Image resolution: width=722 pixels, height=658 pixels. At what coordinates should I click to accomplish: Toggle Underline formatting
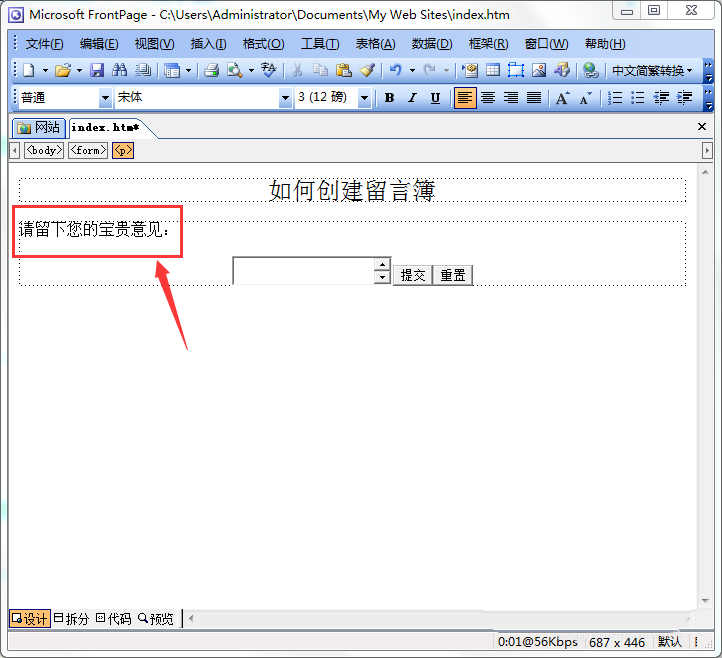[435, 98]
